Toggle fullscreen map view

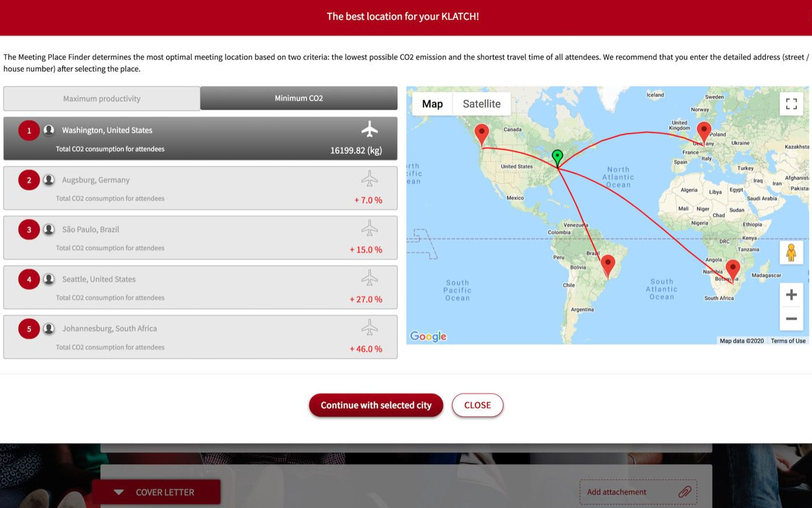click(791, 104)
